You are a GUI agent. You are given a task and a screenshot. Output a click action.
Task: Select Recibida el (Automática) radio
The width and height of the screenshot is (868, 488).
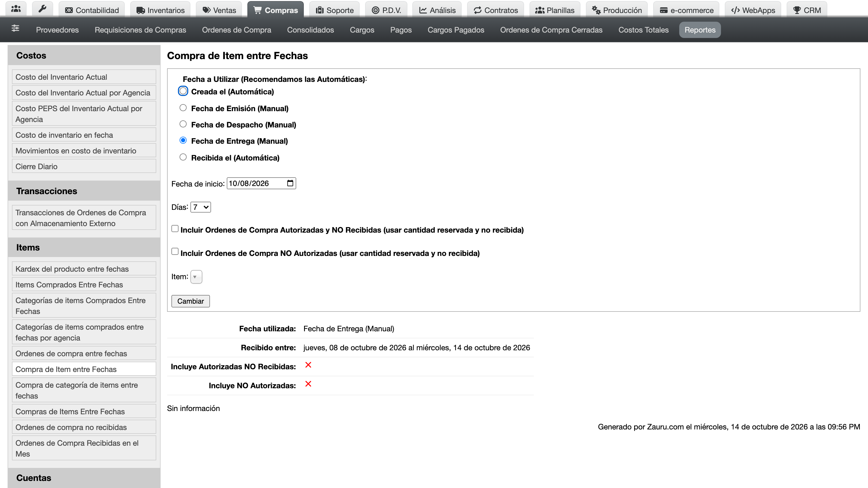[x=183, y=157]
